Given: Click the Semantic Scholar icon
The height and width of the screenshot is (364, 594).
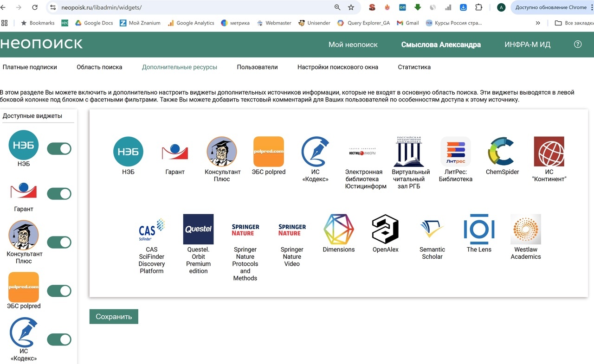Looking at the screenshot, I should coord(432,229).
